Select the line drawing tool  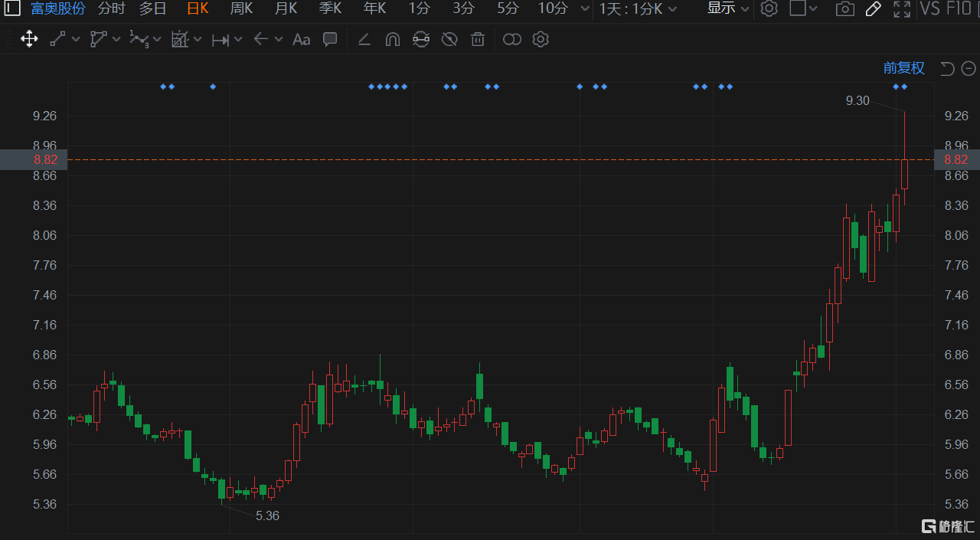(x=57, y=39)
